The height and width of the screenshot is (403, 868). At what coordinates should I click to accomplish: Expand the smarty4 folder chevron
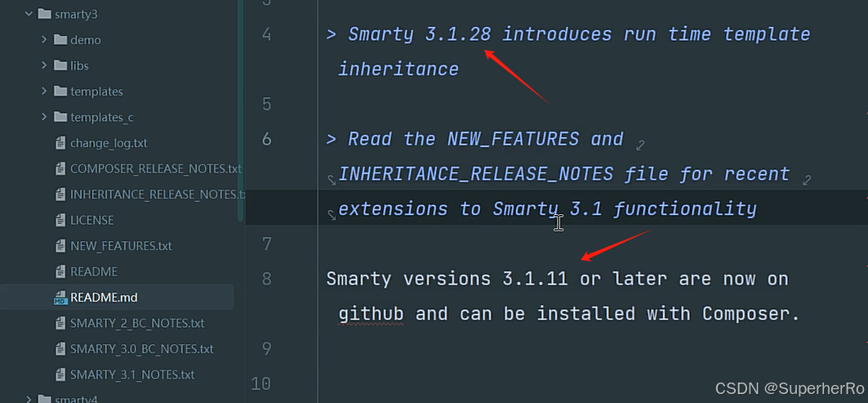point(29,398)
